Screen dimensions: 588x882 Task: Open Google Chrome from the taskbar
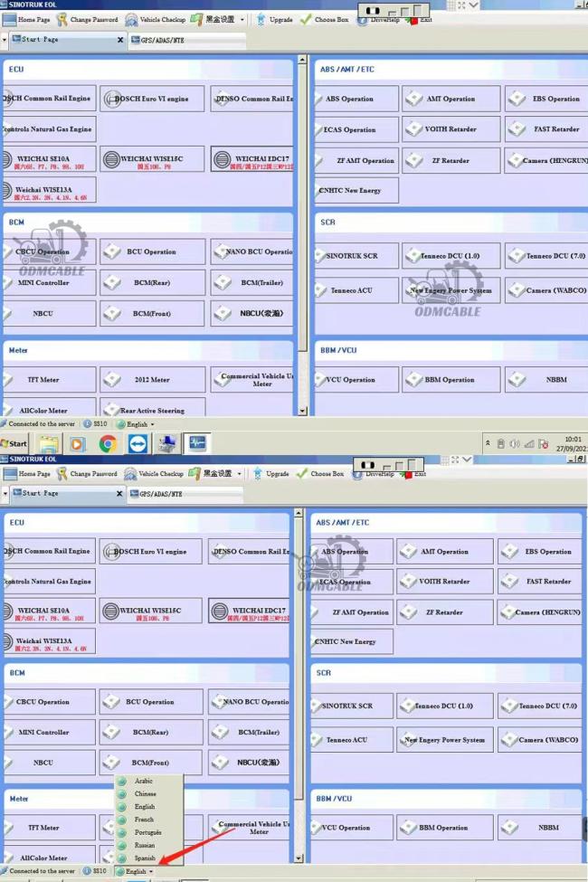108,443
